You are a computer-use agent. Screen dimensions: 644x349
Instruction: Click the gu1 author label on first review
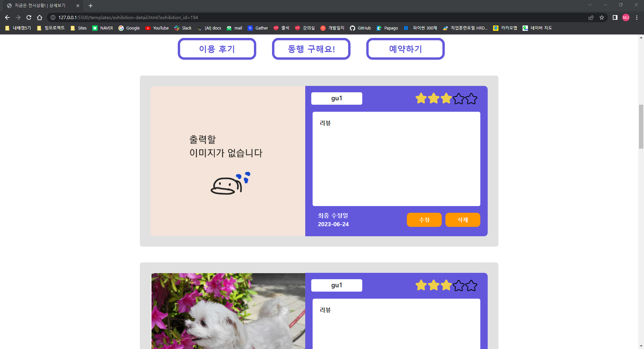(337, 98)
